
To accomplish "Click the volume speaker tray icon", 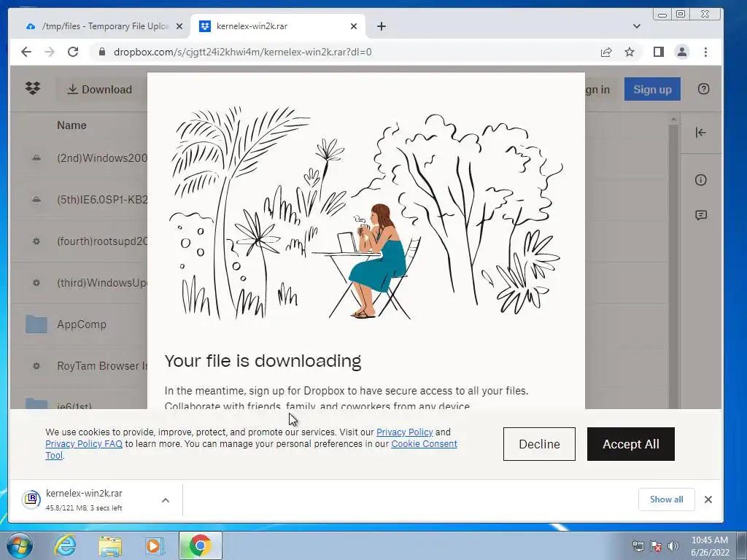I will (673, 546).
